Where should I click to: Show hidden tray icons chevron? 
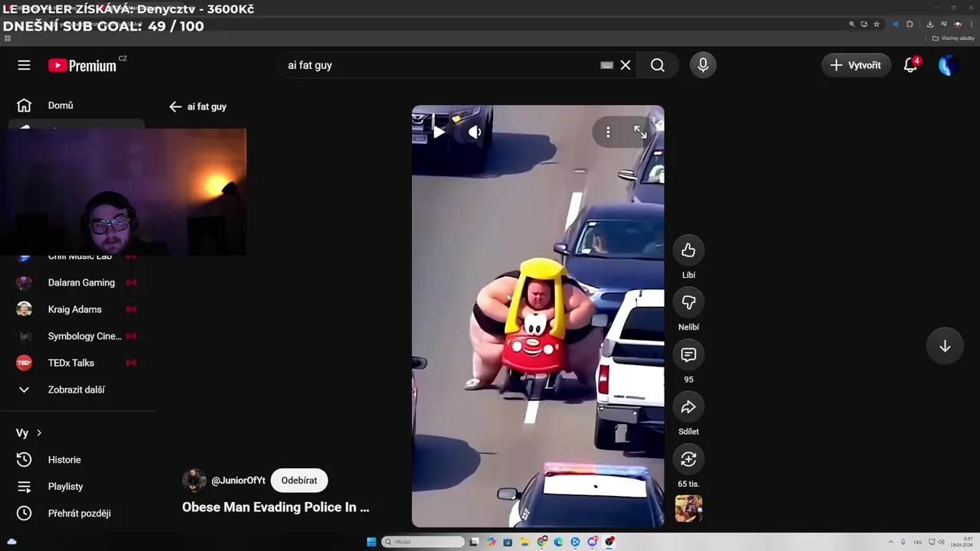tap(890, 542)
